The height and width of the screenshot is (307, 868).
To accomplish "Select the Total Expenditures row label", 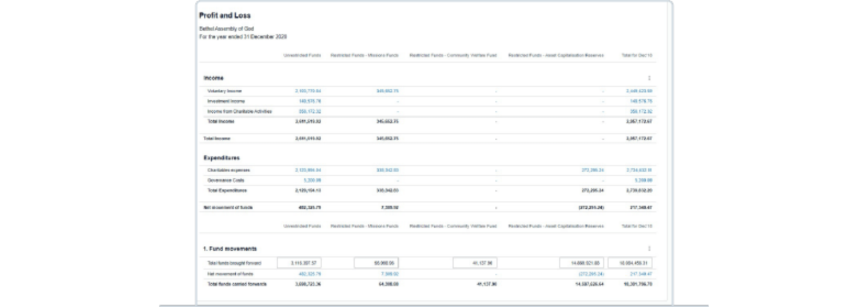I will [x=227, y=190].
